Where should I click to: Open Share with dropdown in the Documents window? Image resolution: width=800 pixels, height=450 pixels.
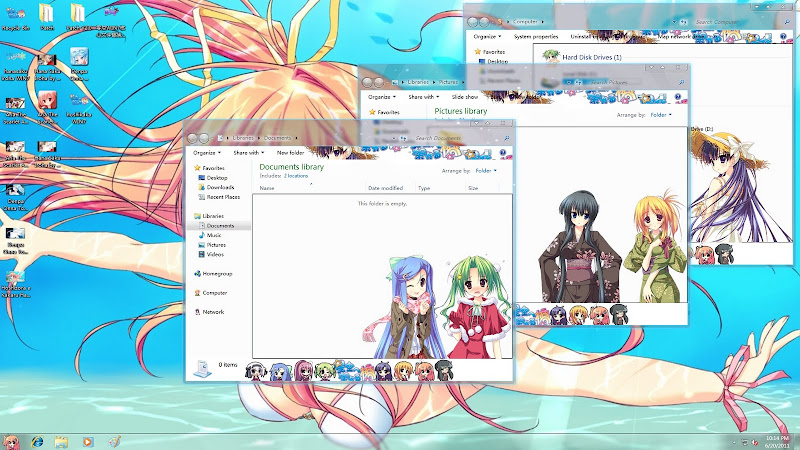point(248,153)
